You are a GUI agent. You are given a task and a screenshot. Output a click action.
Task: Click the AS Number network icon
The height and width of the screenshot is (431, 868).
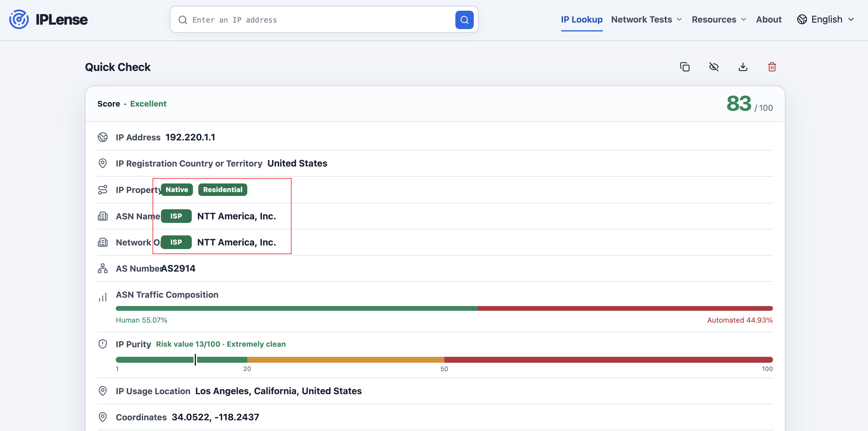pyautogui.click(x=103, y=268)
